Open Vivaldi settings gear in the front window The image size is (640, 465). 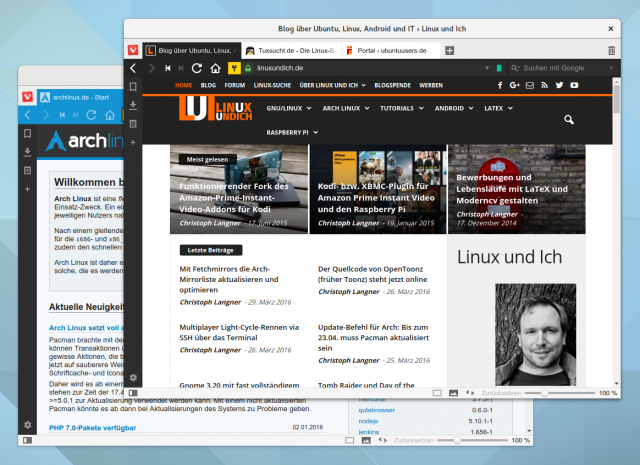pyautogui.click(x=133, y=378)
